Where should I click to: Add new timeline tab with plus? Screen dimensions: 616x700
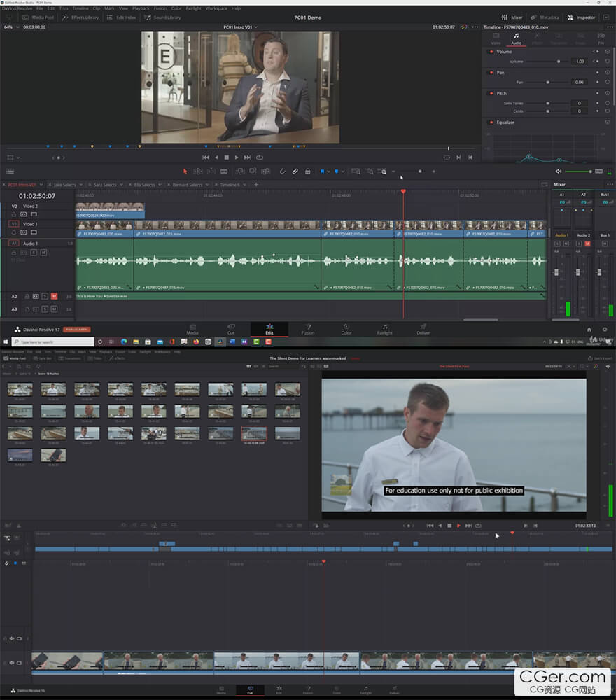click(256, 184)
